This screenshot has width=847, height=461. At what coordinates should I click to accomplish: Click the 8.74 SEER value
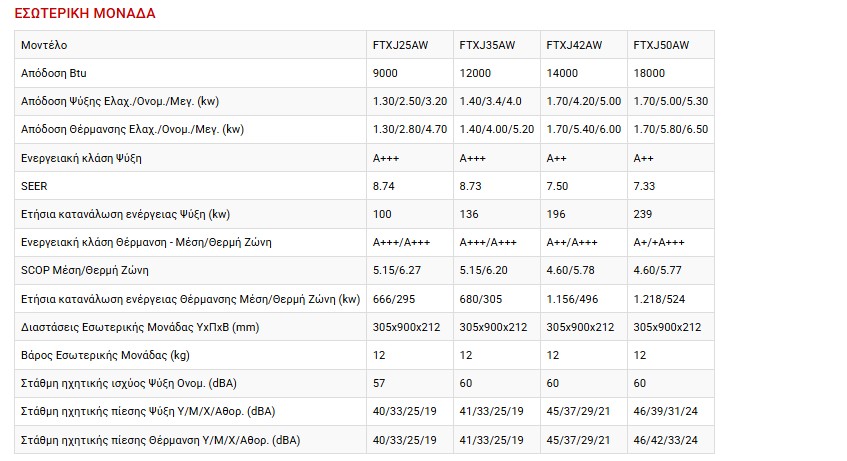tap(386, 186)
